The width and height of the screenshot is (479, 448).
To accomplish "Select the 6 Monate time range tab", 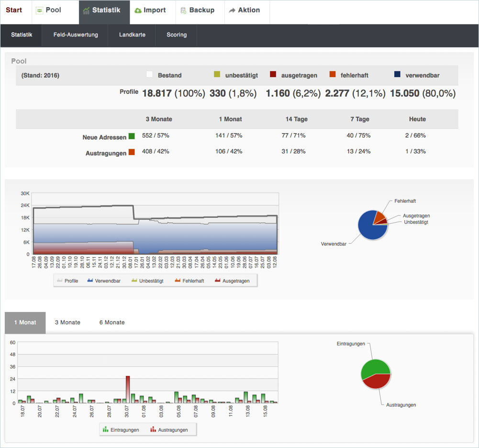I will tap(112, 323).
